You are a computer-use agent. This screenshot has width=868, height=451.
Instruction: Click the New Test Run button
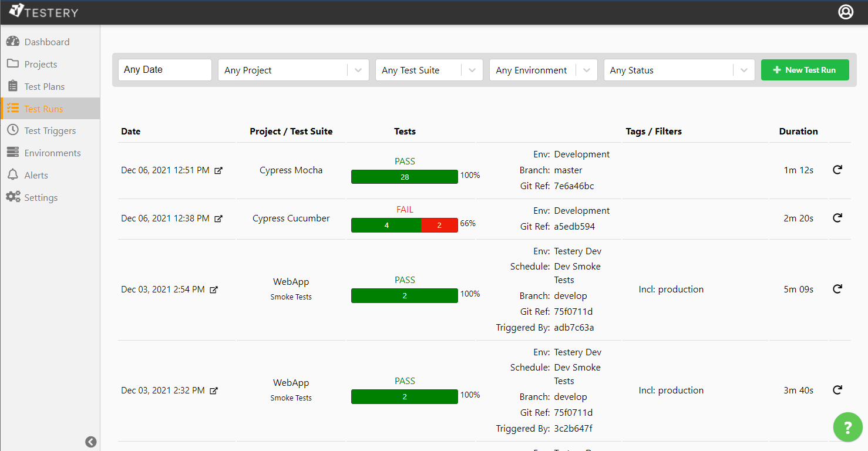(805, 70)
